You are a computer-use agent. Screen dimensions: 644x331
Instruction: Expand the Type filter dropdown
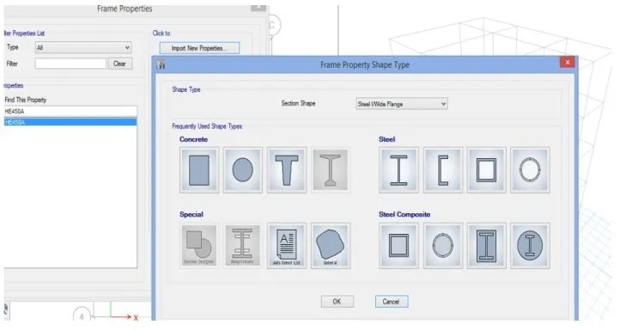pyautogui.click(x=83, y=47)
